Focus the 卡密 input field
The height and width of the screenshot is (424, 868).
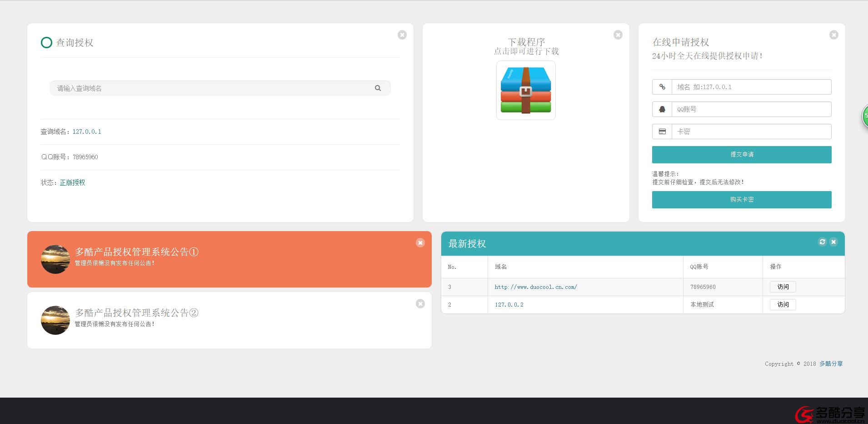tap(752, 131)
